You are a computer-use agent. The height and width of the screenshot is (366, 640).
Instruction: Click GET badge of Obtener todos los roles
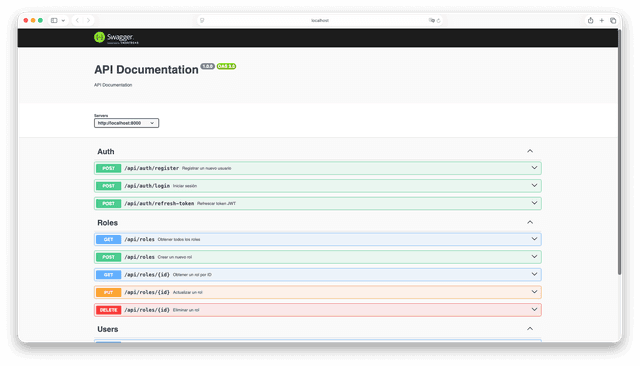[x=108, y=240]
